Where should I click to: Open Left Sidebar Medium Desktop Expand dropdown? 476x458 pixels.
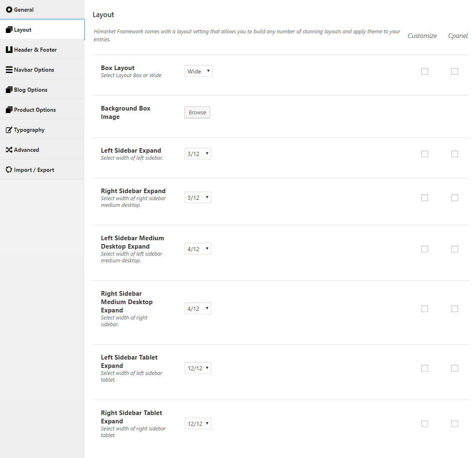(198, 249)
